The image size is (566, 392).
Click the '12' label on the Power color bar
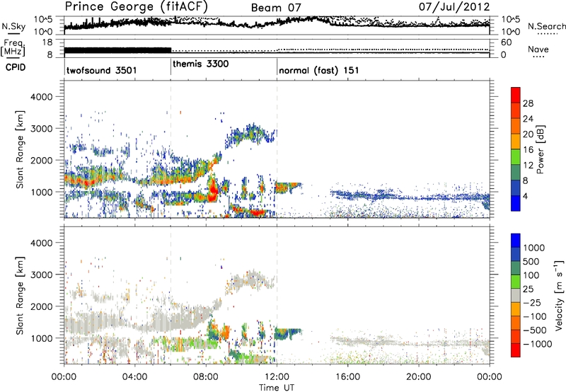coord(528,166)
